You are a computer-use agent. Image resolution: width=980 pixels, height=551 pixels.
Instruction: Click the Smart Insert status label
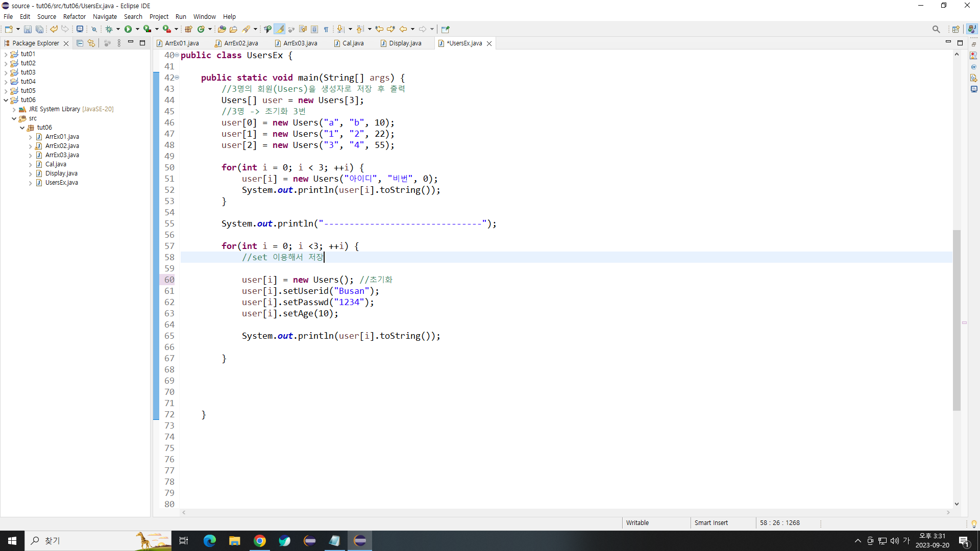coord(711,522)
